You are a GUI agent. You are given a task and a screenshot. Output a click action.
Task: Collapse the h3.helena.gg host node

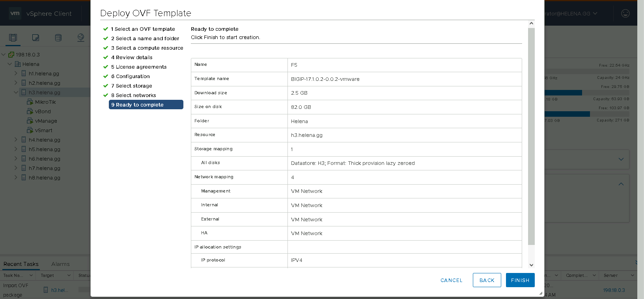[16, 92]
